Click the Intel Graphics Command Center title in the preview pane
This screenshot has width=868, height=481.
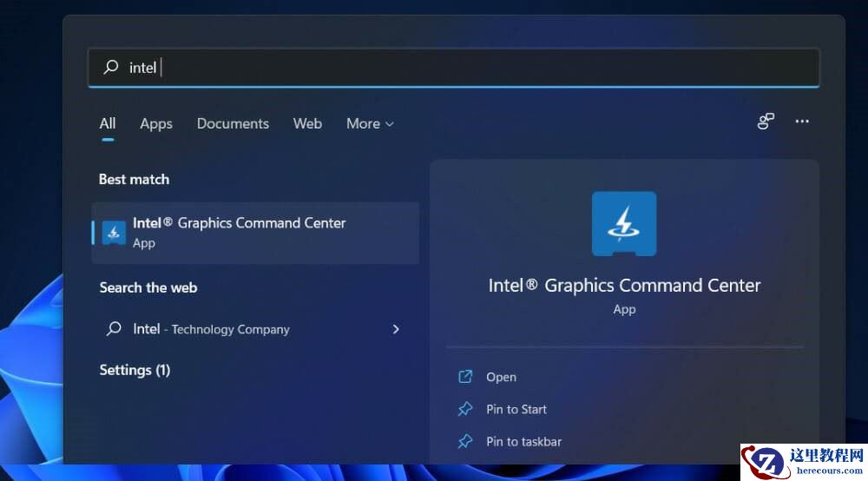coord(624,285)
